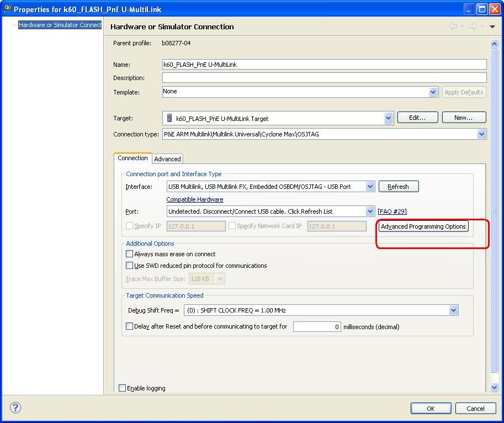Toggle Use SWD reduced pin protocol checkbox
The height and width of the screenshot is (423, 504).
[129, 266]
